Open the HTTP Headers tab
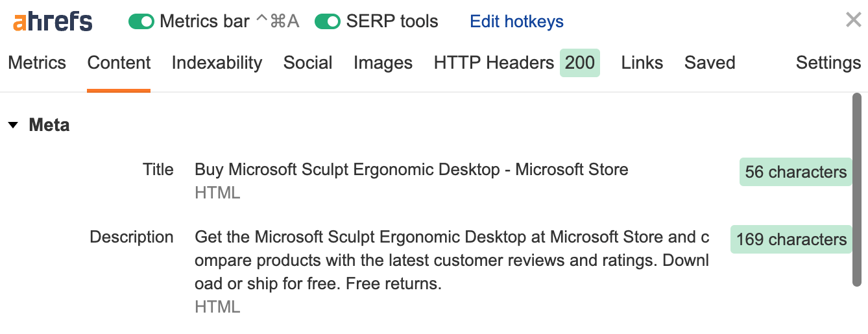 [494, 63]
